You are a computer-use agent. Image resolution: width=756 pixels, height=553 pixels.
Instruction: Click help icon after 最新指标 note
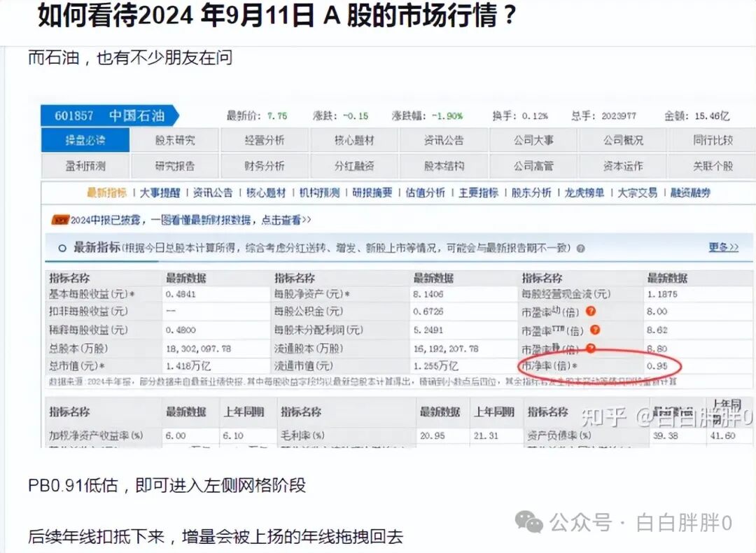pos(581,248)
